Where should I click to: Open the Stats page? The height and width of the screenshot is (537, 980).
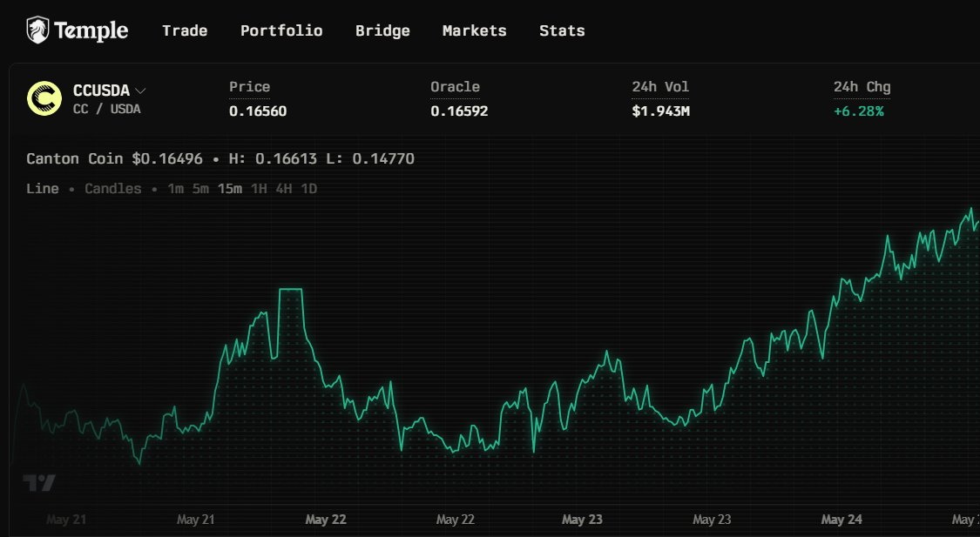click(x=562, y=30)
